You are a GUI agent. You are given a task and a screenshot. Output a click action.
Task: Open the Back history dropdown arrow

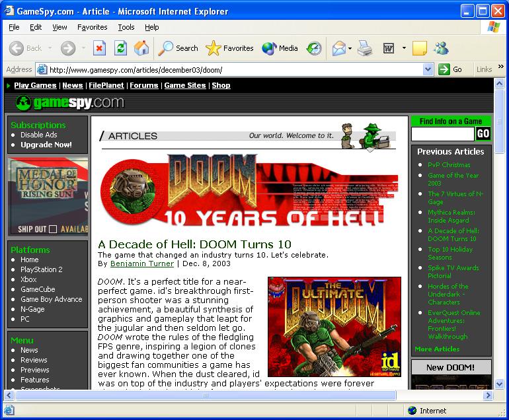coord(50,48)
